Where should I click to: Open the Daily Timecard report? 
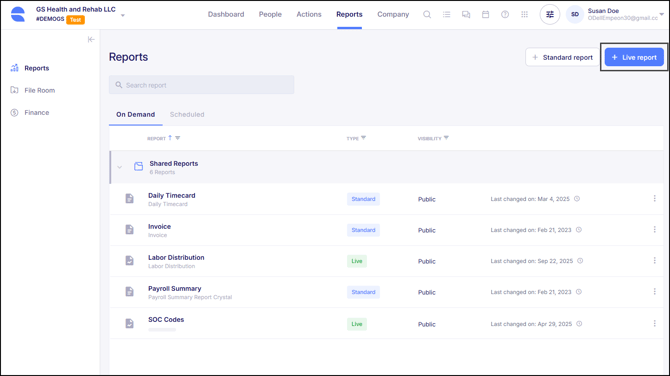click(172, 195)
